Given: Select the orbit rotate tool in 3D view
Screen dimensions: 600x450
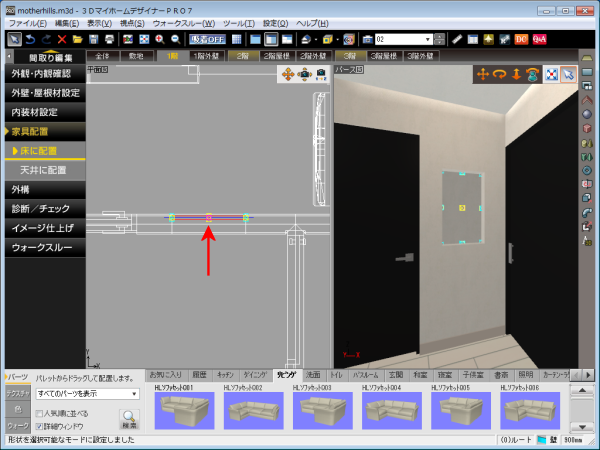Looking at the screenshot, I should (x=500, y=74).
